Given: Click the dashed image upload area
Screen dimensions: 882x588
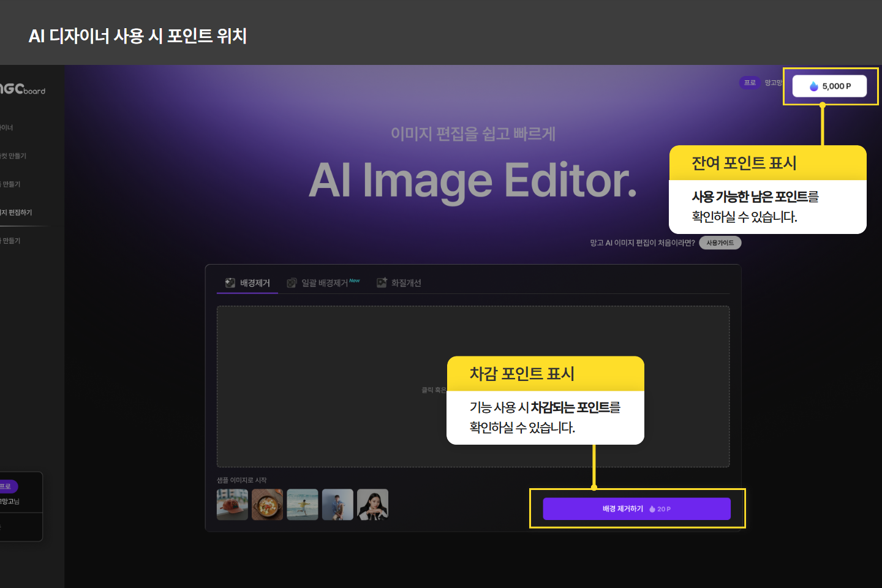Looking at the screenshot, I should coord(473,386).
